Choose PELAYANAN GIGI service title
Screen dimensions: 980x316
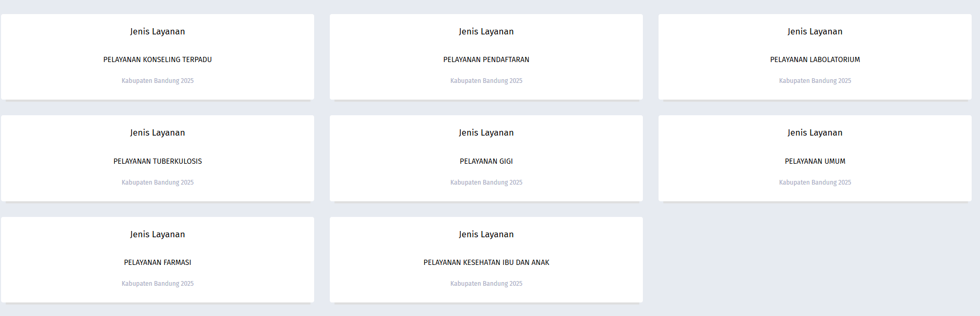486,161
